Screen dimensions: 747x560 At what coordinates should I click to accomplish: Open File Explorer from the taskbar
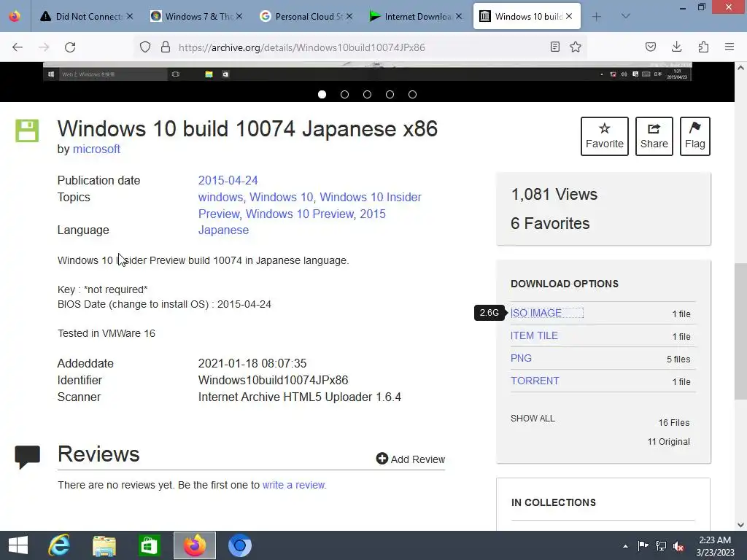tap(104, 545)
